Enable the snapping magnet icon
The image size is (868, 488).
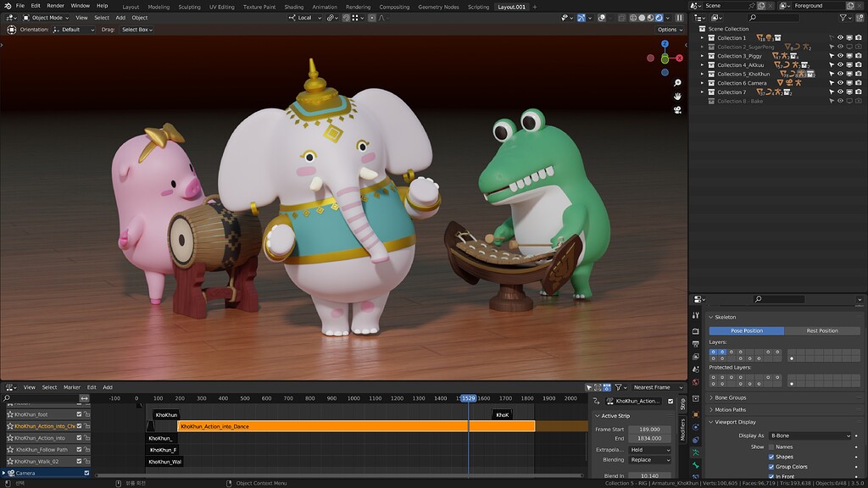564,16
